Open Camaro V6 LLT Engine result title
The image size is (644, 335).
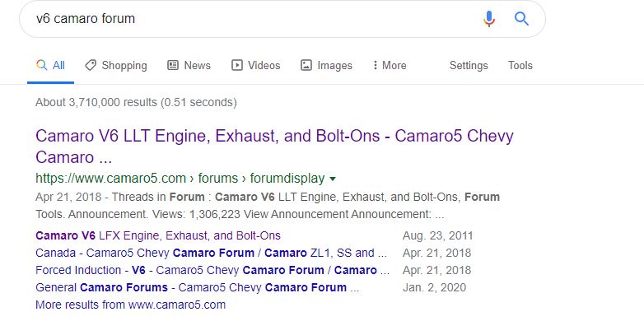click(x=274, y=147)
